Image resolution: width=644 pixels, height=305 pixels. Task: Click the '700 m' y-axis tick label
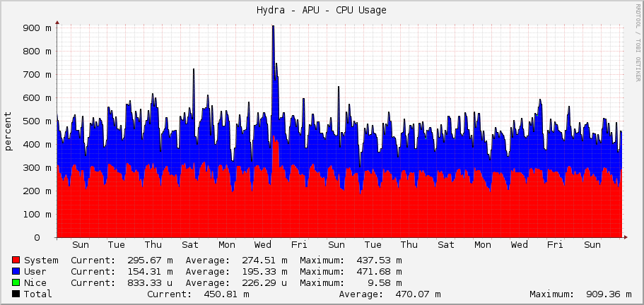coord(37,75)
